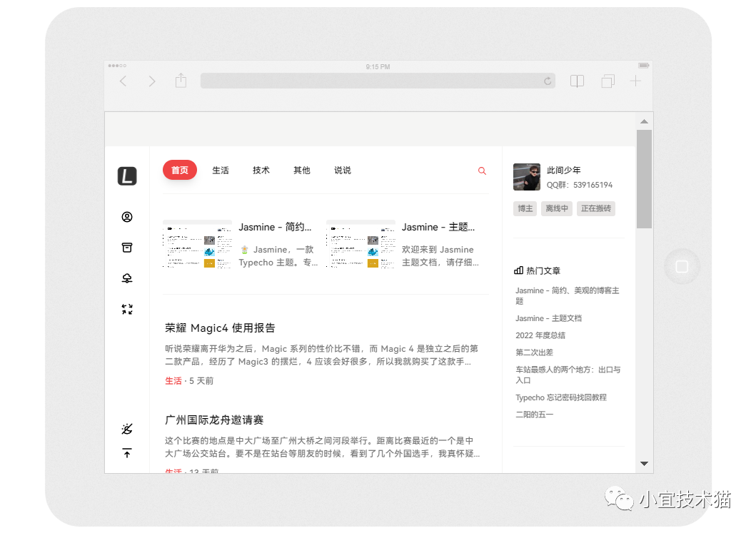Click the browser address bar
Viewport: 756px width, 533px height.
[371, 81]
